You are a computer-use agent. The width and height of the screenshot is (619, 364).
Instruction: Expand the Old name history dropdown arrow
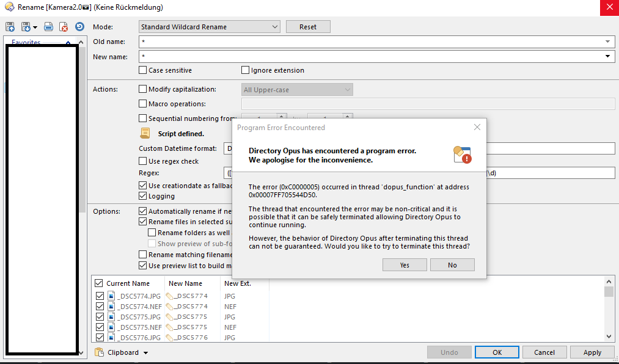point(607,42)
